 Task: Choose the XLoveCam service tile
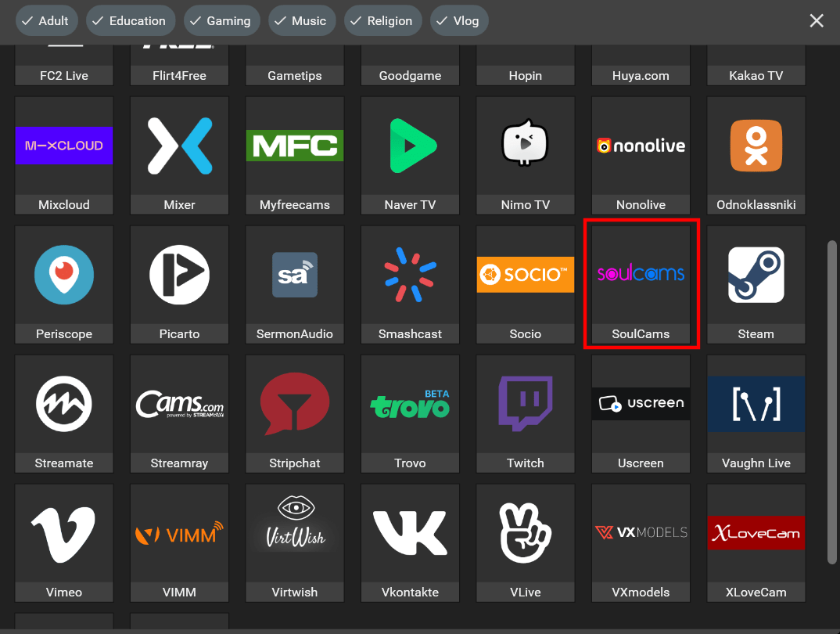(756, 543)
